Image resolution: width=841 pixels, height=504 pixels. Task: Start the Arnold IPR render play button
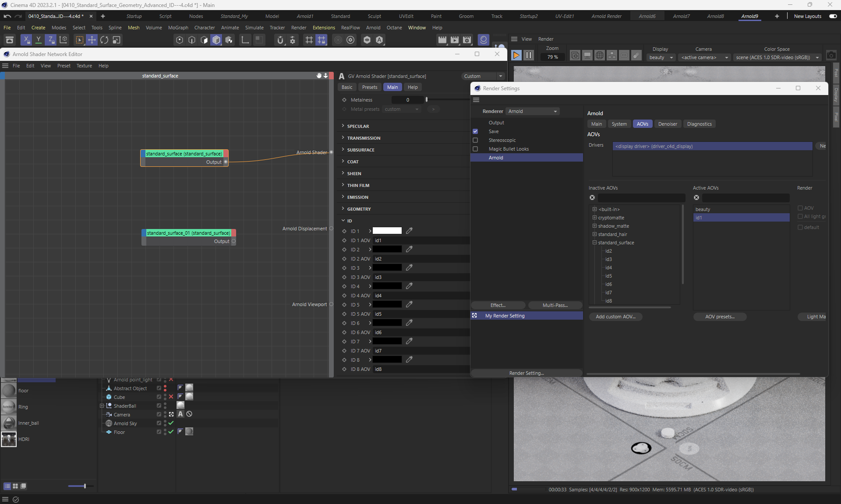516,55
